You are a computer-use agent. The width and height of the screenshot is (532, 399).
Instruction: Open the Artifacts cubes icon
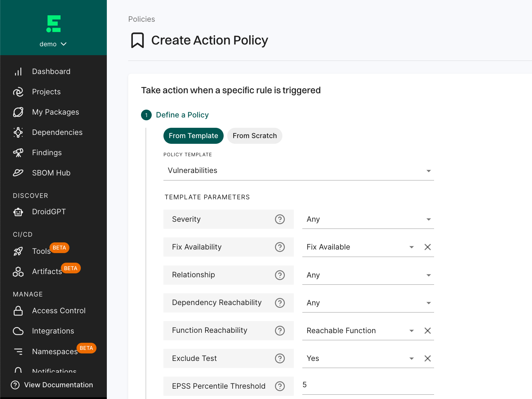[18, 272]
